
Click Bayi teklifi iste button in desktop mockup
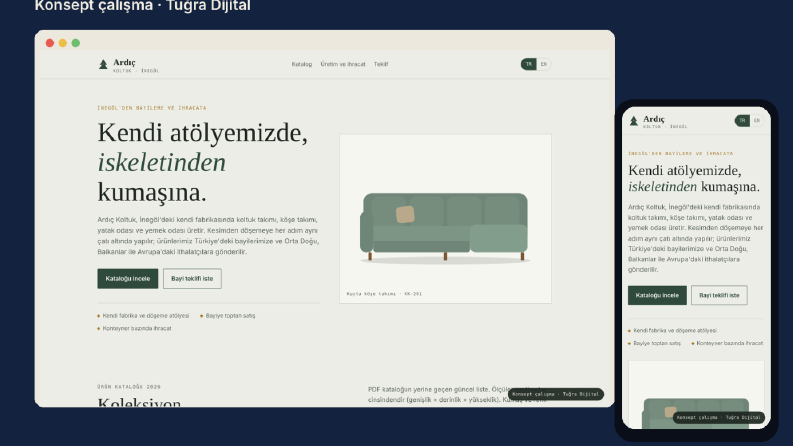[x=192, y=279]
